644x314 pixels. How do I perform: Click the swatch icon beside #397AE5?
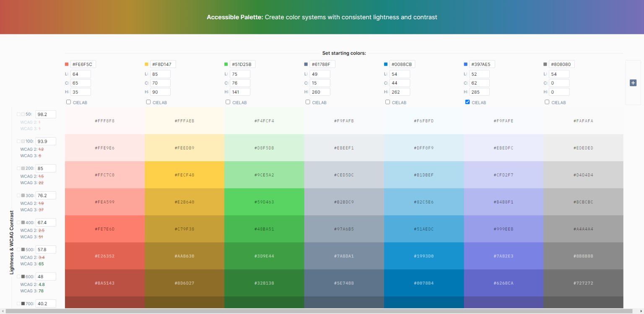[x=465, y=64]
